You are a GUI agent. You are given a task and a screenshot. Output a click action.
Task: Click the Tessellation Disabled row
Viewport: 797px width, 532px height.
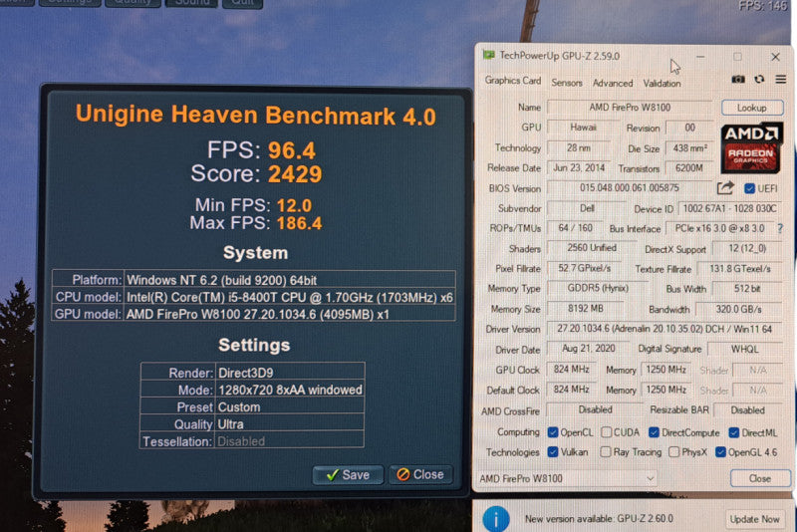point(253,441)
